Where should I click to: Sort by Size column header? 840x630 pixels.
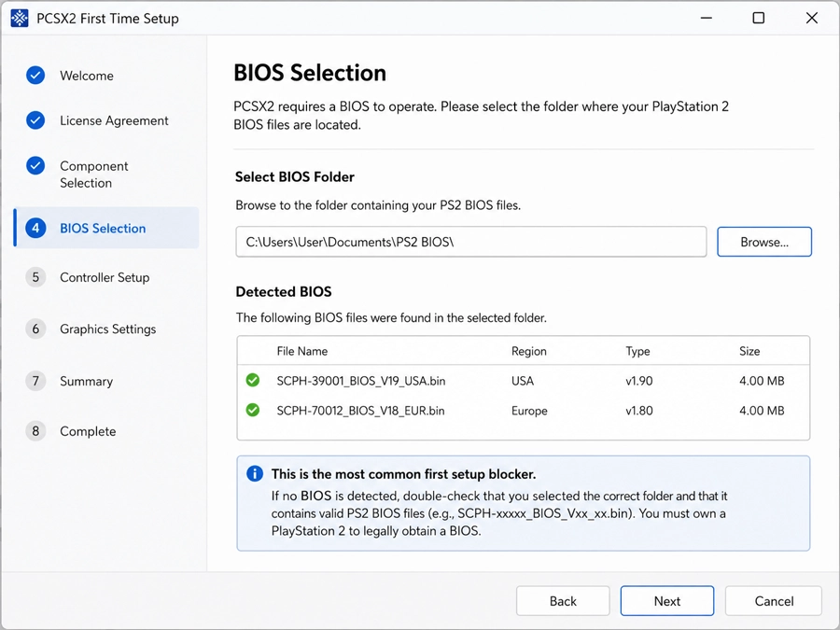(x=749, y=351)
